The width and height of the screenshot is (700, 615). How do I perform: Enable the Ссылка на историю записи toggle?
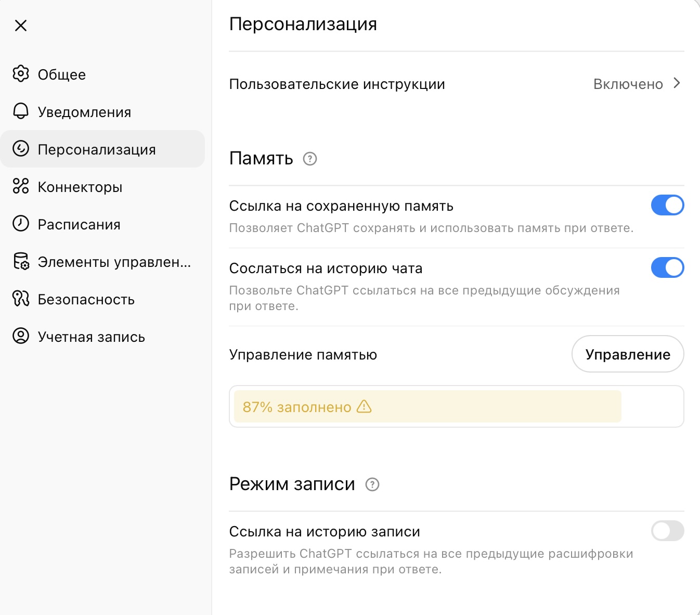pos(667,531)
